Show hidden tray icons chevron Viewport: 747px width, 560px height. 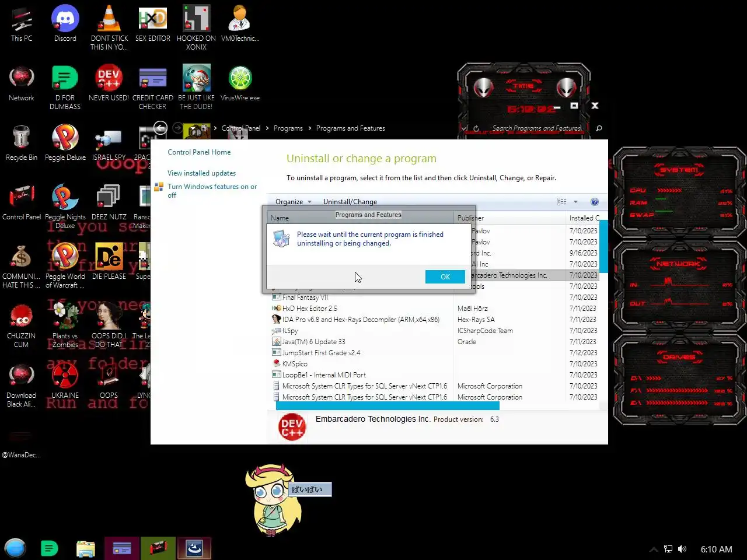[x=654, y=549]
